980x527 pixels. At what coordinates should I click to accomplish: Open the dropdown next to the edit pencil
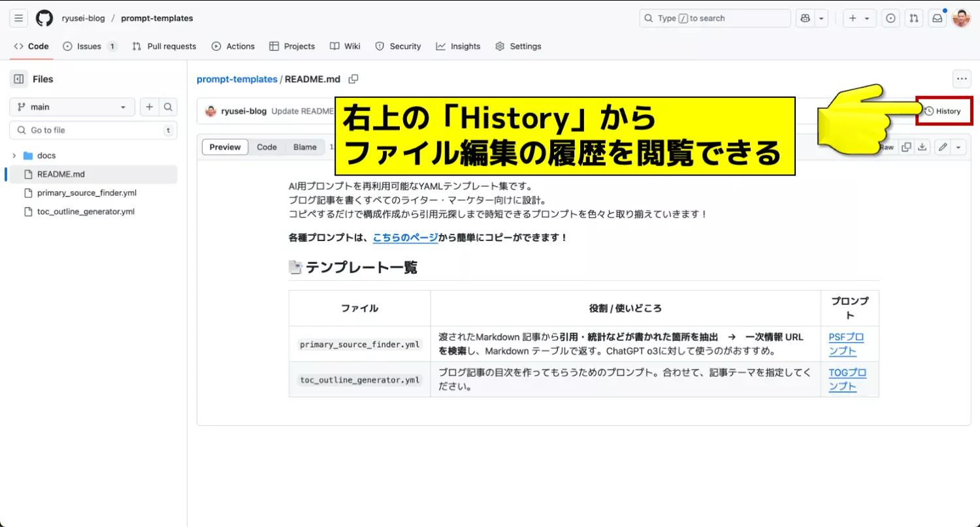coord(958,147)
